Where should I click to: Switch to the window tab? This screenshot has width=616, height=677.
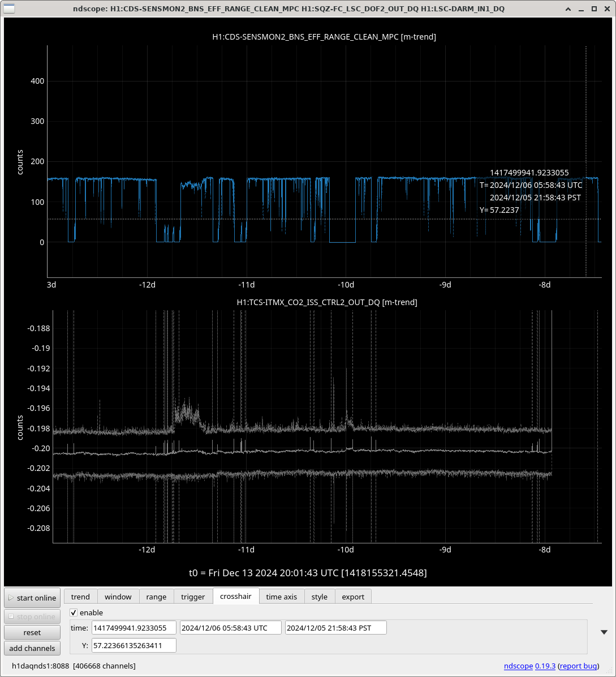point(118,597)
